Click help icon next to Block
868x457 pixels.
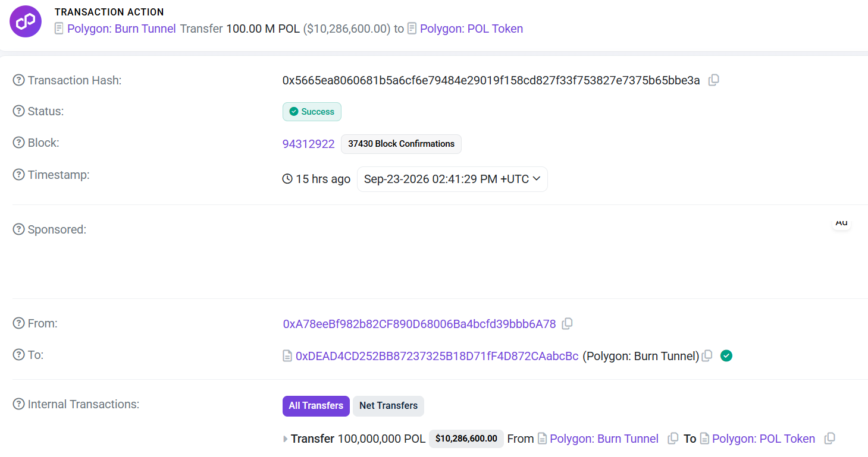18,143
